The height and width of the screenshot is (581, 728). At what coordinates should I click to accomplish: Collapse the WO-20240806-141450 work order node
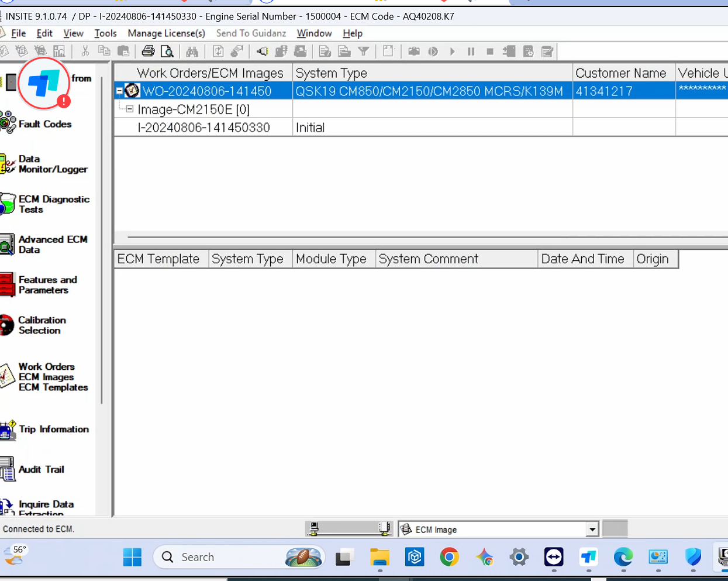coord(119,91)
